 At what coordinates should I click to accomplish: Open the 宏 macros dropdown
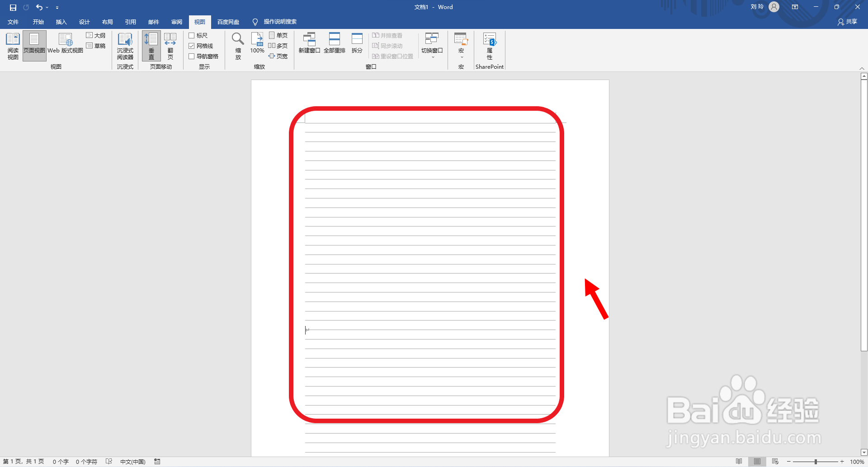461,46
